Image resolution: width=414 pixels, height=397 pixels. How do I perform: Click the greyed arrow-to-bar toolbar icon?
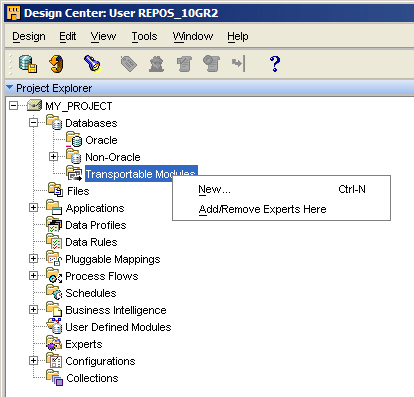(239, 63)
